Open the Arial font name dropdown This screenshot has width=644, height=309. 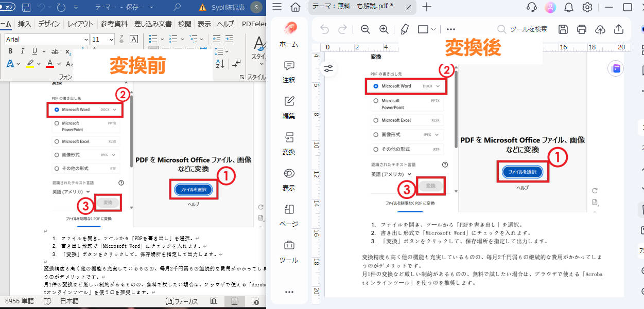(86, 39)
